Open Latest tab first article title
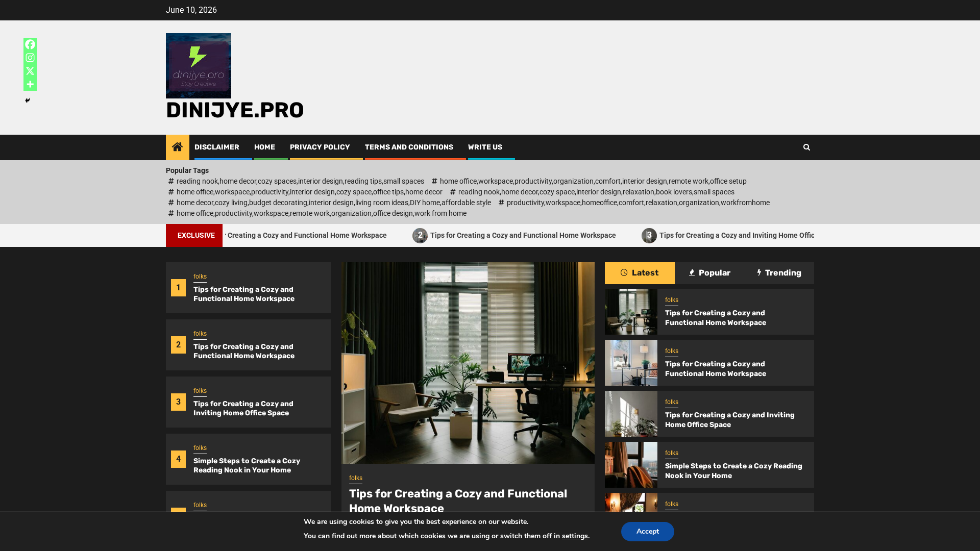980x551 pixels. pyautogui.click(x=716, y=318)
